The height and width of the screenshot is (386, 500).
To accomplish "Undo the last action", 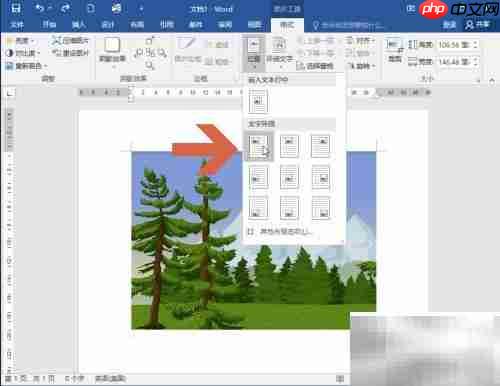I will pyautogui.click(x=40, y=8).
